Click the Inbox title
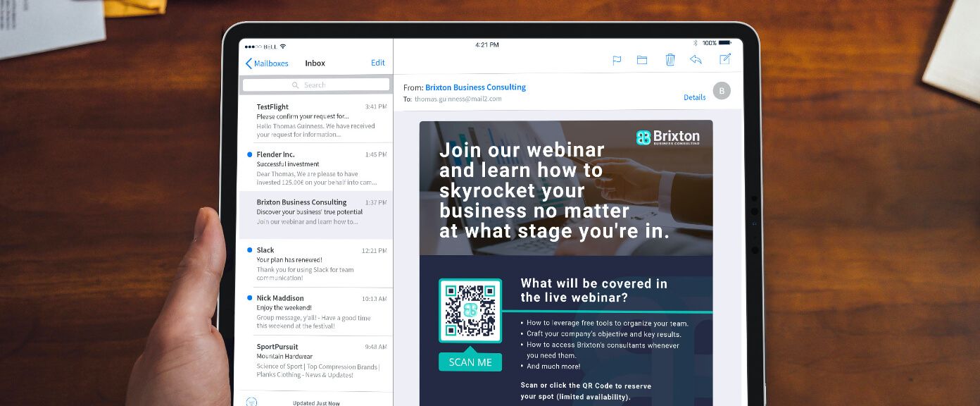 point(315,63)
